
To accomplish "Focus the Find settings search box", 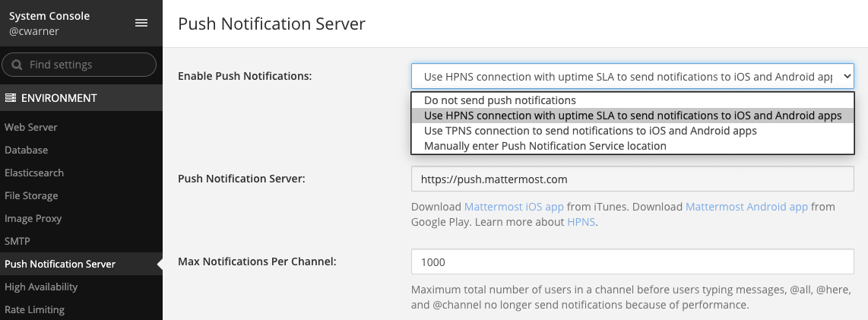I will coord(87,65).
